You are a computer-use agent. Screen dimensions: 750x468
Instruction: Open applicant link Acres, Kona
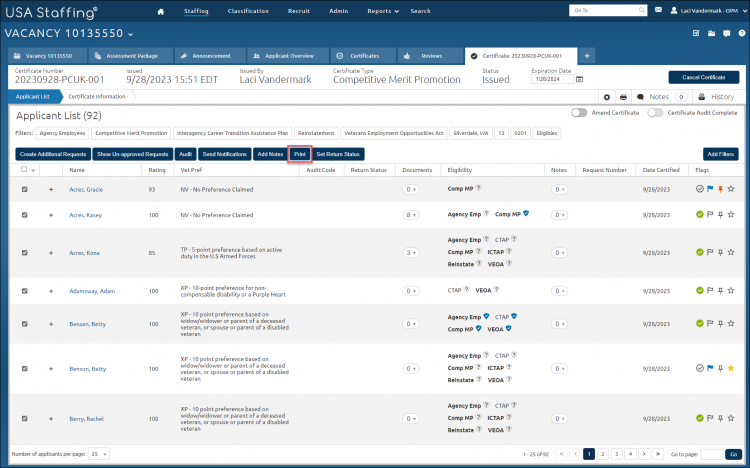click(84, 253)
